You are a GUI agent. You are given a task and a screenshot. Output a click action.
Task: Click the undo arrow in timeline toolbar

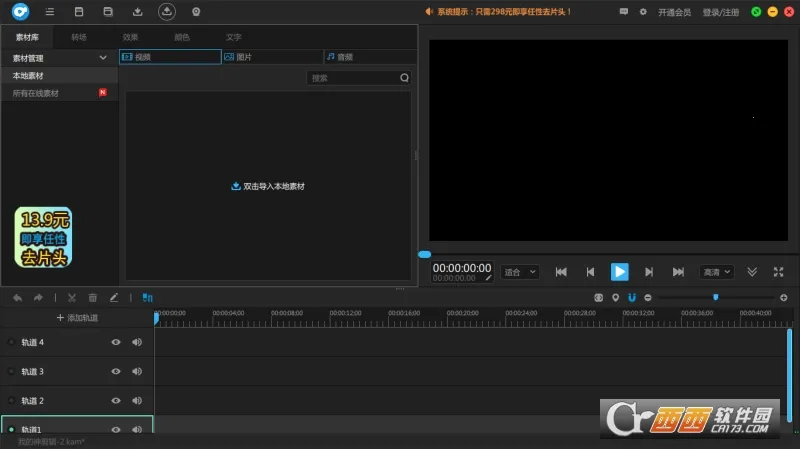17,297
